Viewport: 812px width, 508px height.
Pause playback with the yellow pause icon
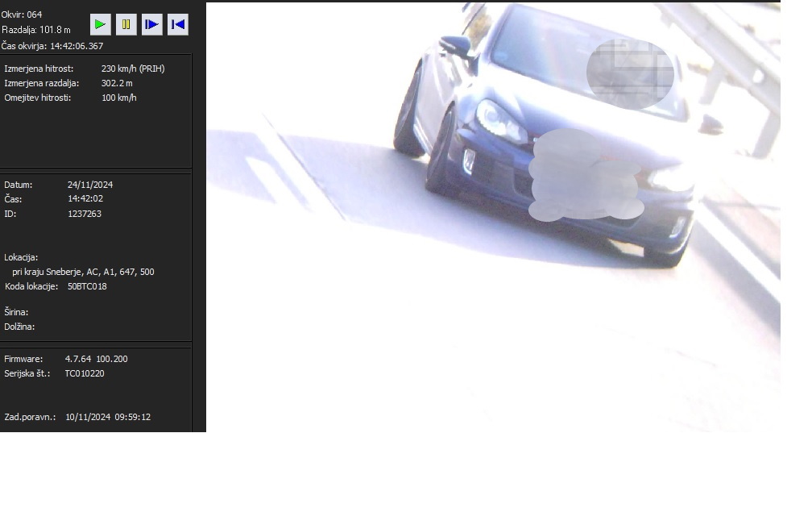click(126, 25)
